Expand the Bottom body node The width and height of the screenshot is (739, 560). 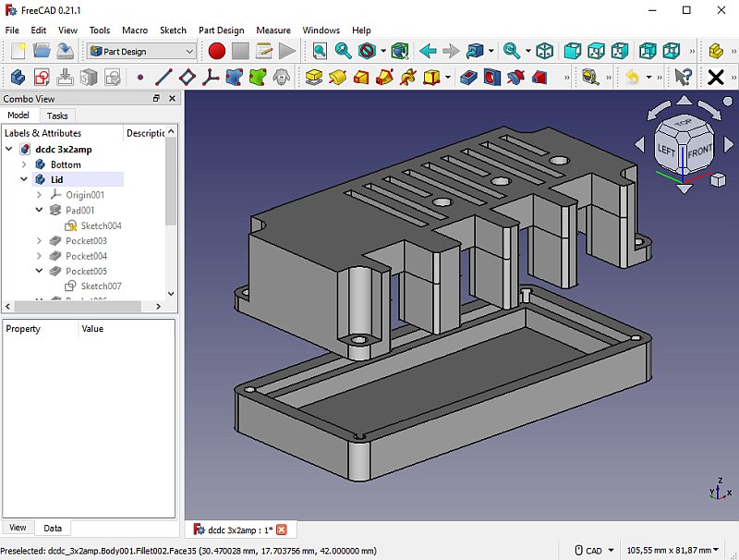click(x=24, y=164)
